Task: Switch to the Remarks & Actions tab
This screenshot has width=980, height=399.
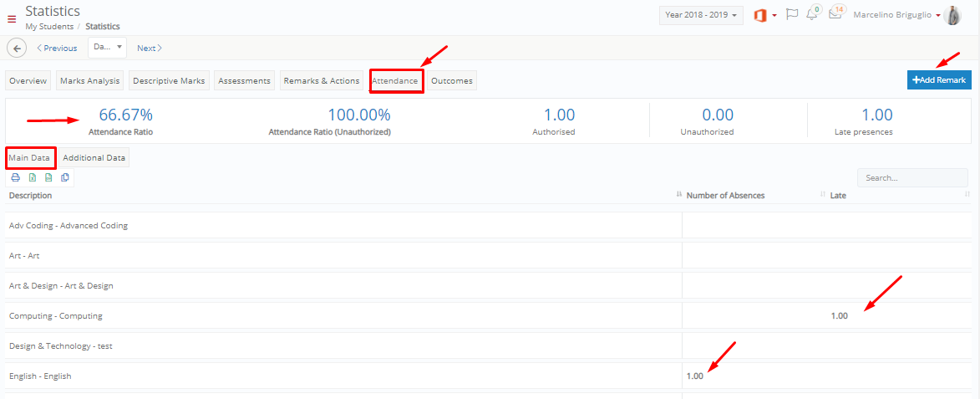Action: (322, 80)
